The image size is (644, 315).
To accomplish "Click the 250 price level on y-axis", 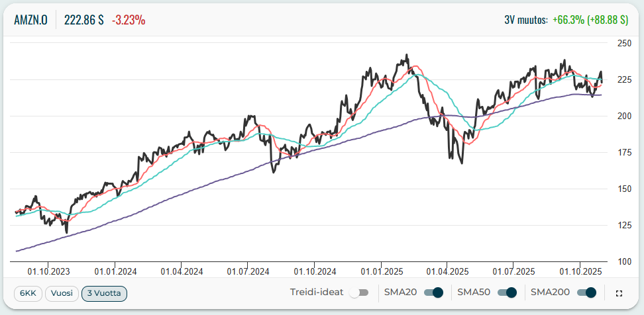I will (x=623, y=43).
